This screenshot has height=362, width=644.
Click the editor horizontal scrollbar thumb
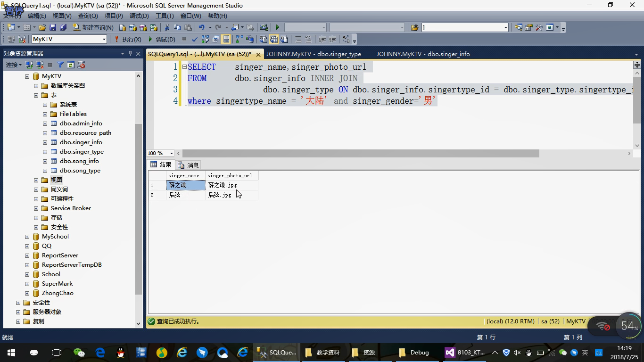pyautogui.click(x=361, y=153)
